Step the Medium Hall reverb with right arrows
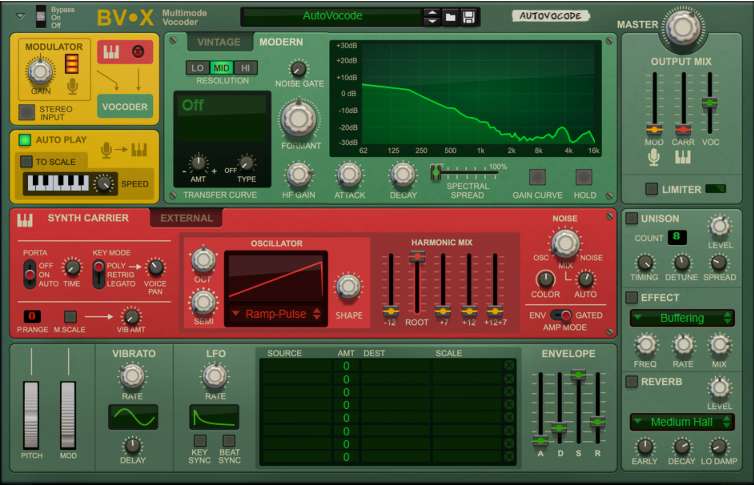This screenshot has width=754, height=486. click(727, 422)
